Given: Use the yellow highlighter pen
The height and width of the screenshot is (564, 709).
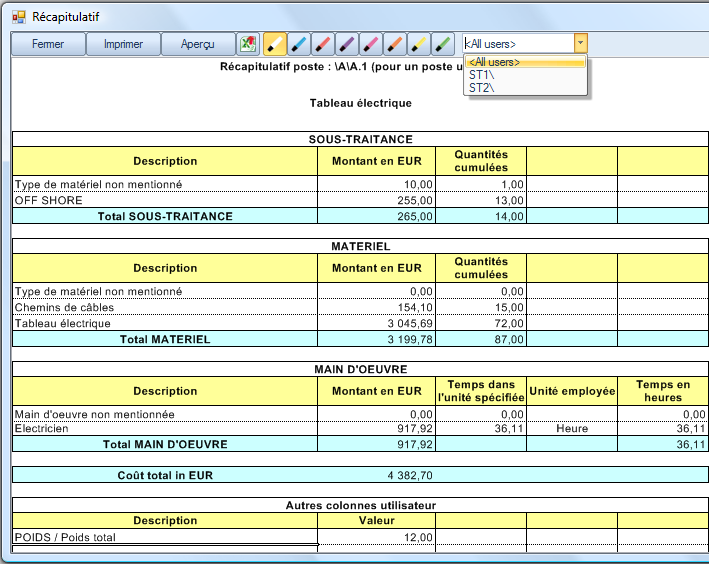Looking at the screenshot, I should point(418,44).
